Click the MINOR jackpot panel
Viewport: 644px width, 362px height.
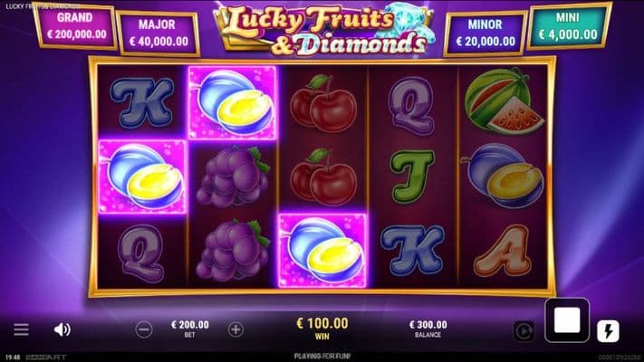coord(485,33)
